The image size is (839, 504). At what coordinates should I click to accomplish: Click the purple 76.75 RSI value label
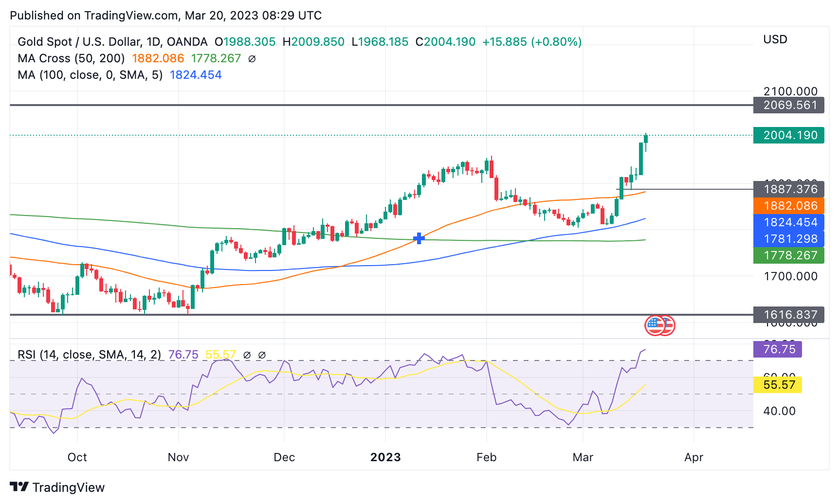[777, 349]
